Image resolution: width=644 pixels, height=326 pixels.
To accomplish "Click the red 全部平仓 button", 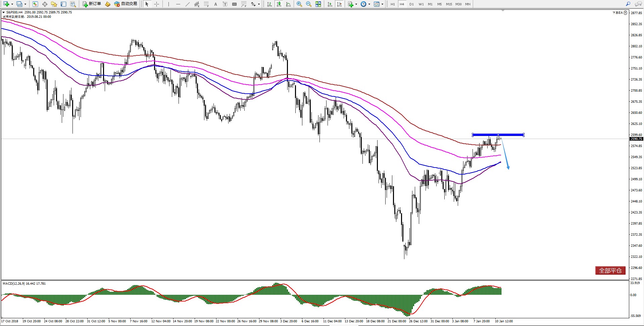I will coord(610,270).
